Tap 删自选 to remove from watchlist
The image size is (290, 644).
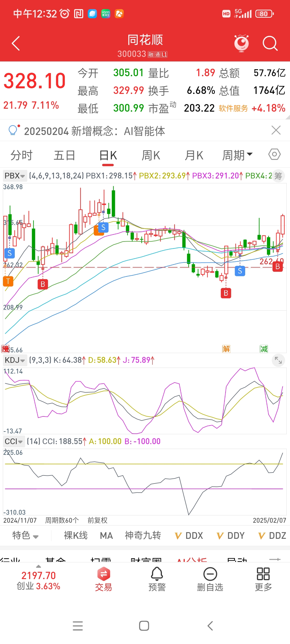point(210,579)
